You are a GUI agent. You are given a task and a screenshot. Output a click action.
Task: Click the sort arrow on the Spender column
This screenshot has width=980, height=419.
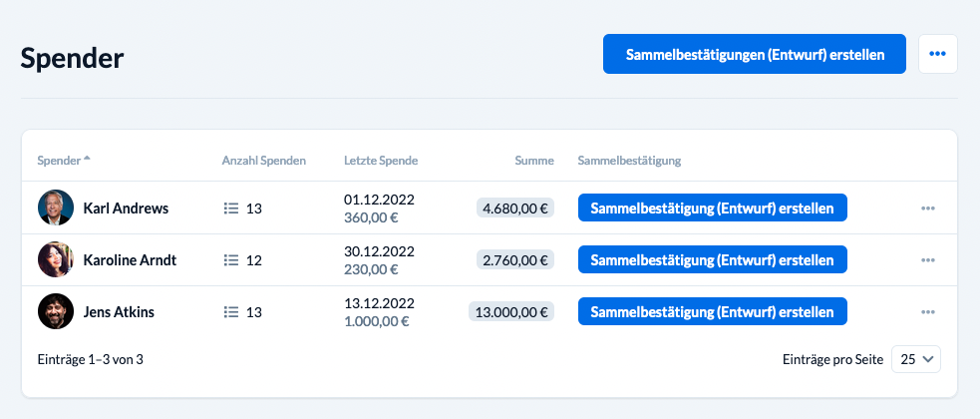tap(87, 159)
